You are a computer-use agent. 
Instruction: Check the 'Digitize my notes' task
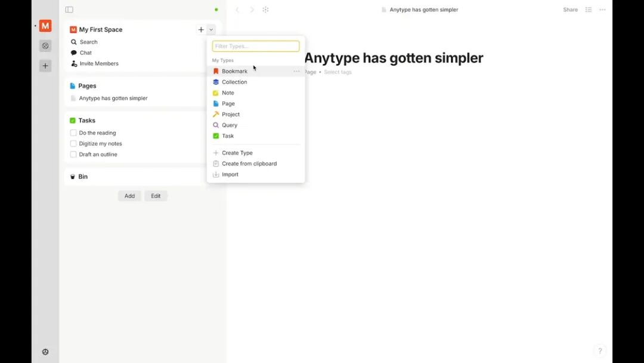tap(73, 143)
